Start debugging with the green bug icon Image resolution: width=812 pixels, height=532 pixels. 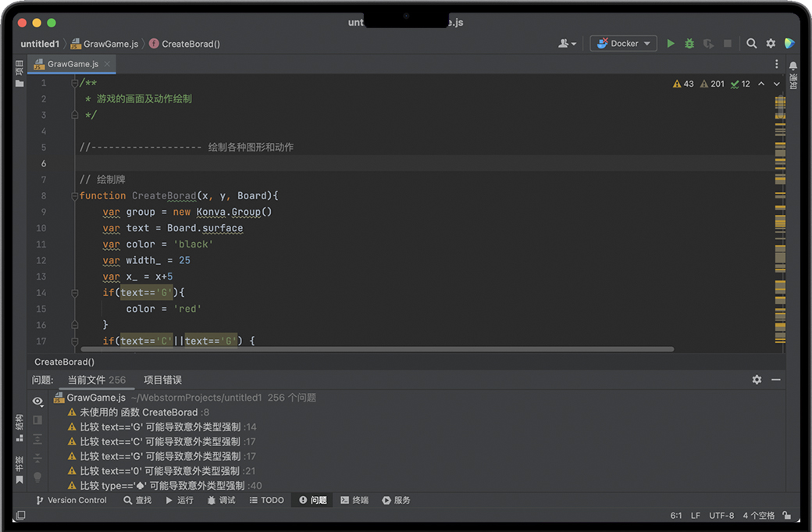point(689,44)
